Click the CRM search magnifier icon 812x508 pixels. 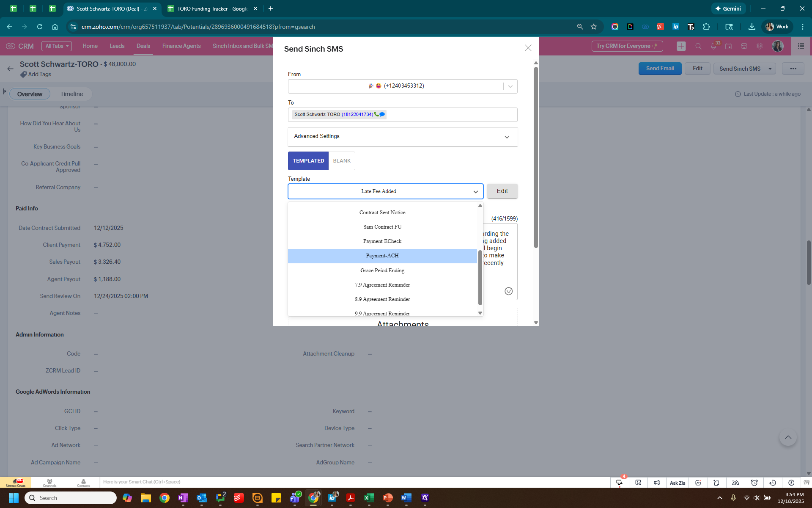[698, 46]
